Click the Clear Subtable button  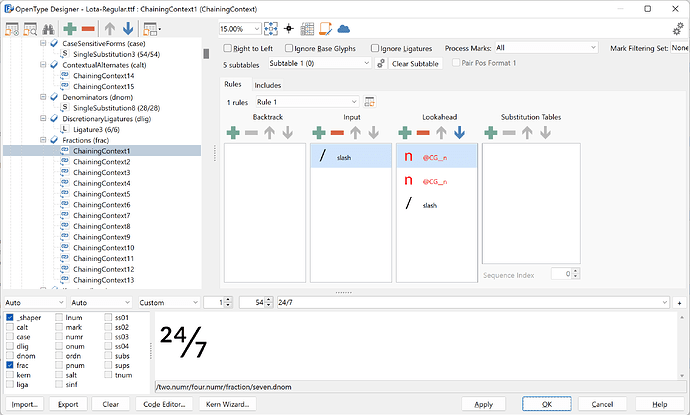click(414, 63)
